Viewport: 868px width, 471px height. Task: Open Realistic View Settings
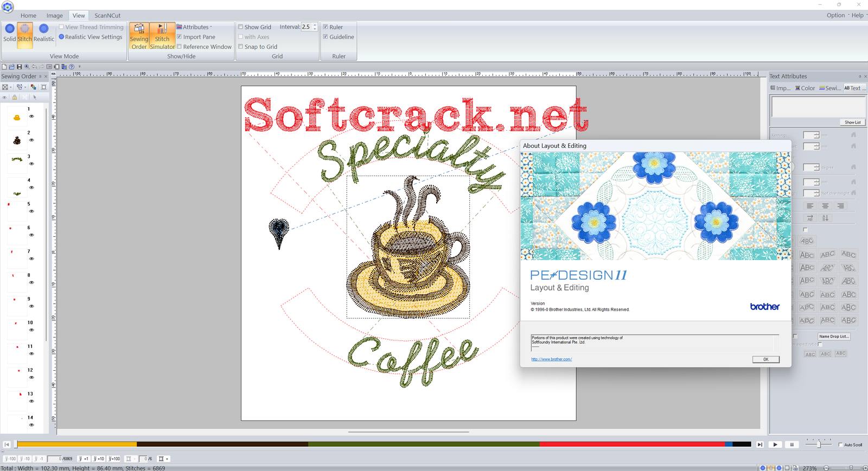[x=91, y=37]
